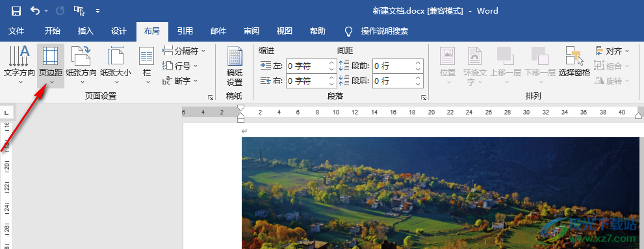Click the right indent icon beside 右

point(266,81)
